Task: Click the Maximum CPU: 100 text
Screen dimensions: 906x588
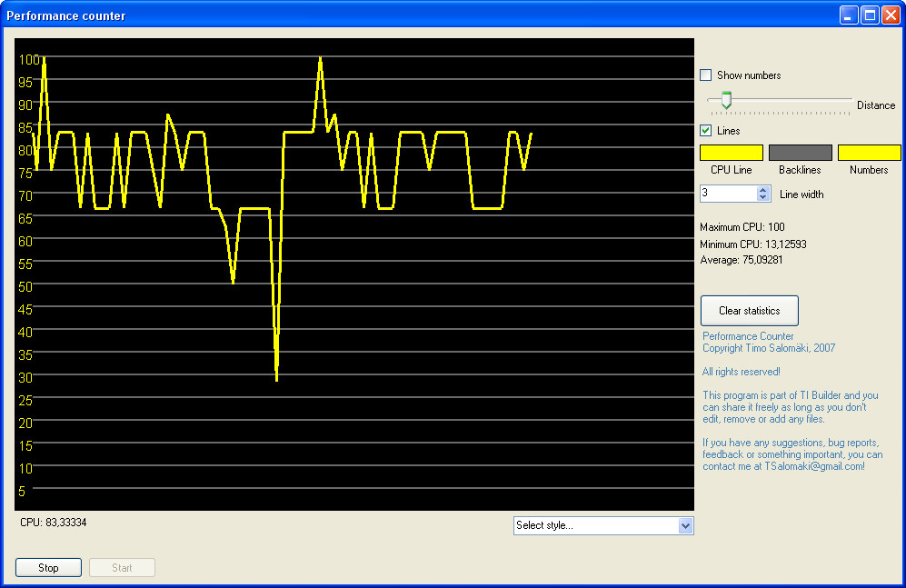Action: point(742,227)
